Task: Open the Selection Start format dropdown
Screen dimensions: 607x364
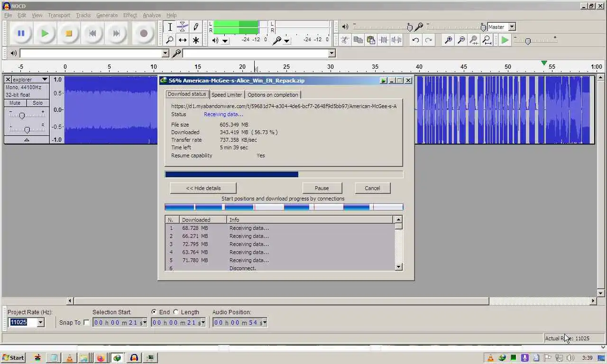Action: [144, 323]
